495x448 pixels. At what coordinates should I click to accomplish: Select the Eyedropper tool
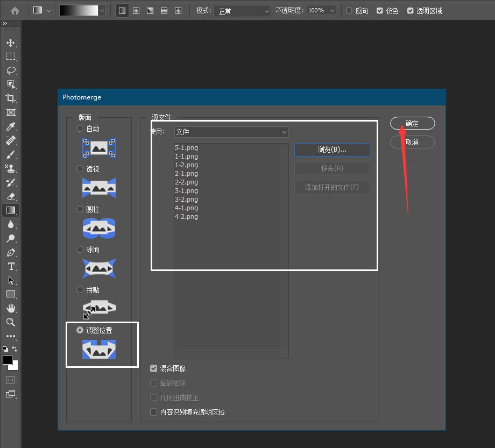tap(10, 126)
